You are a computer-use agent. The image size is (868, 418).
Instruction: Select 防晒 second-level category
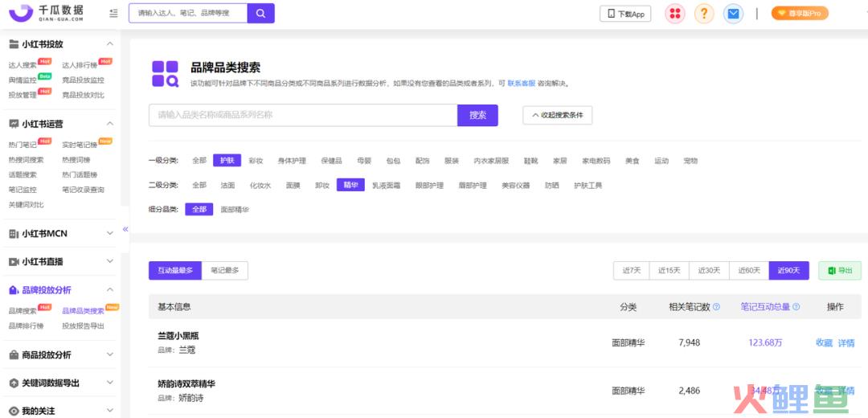coord(551,185)
